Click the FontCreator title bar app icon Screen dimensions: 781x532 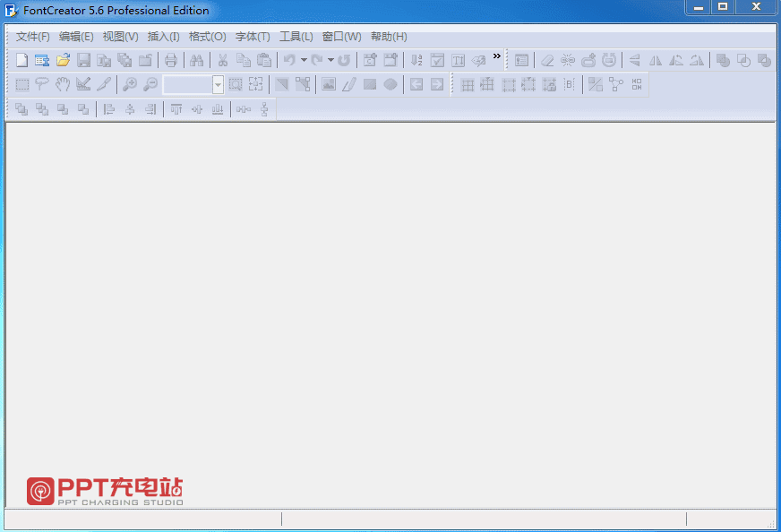point(11,11)
